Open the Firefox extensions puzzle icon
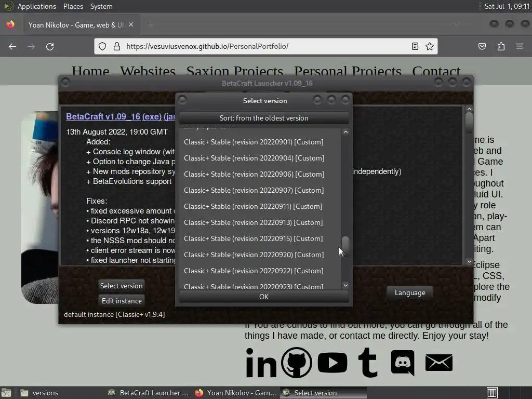This screenshot has height=399, width=532. pos(501,46)
